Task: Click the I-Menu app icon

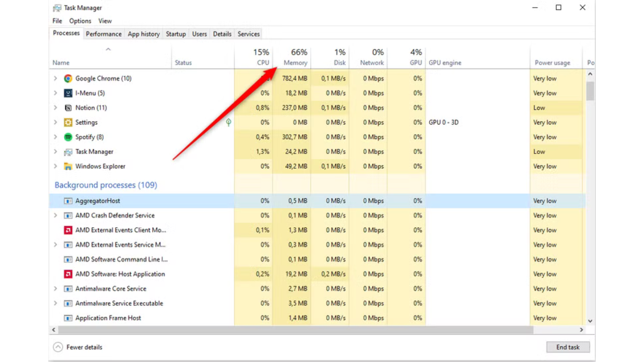Action: point(68,93)
